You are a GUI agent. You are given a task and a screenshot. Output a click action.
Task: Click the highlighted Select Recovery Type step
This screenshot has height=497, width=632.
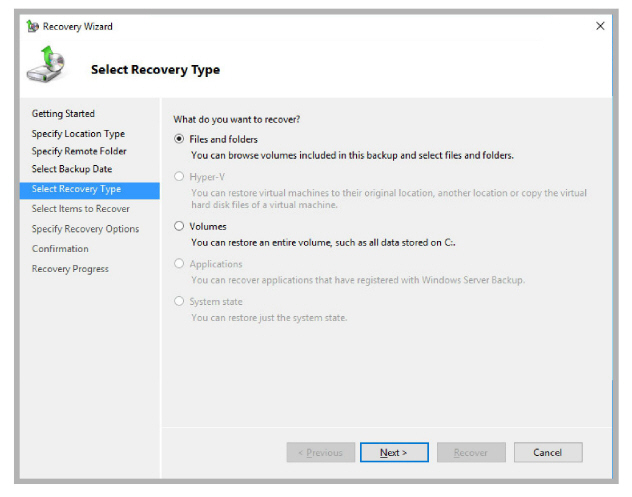76,189
